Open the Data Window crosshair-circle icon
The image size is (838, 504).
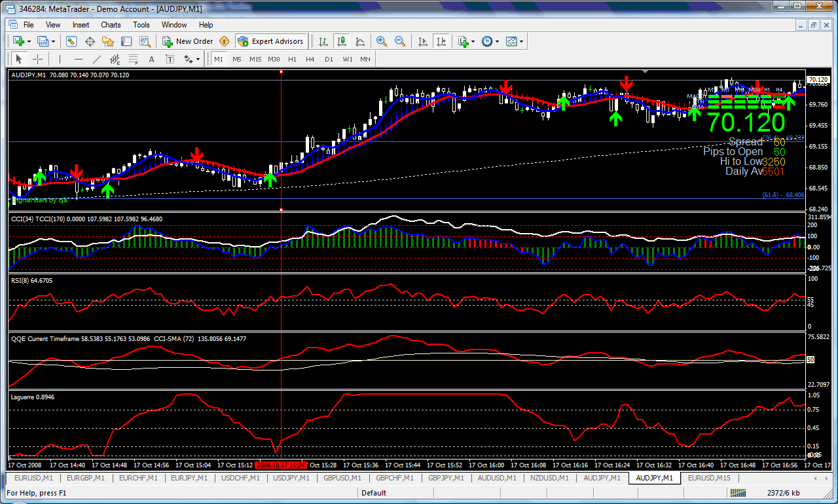coord(90,41)
